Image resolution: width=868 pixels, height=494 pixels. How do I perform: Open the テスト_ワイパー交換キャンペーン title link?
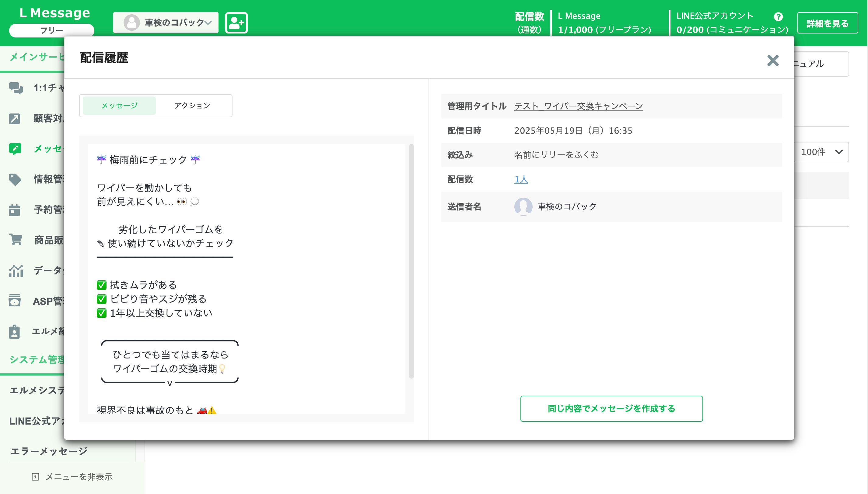579,106
